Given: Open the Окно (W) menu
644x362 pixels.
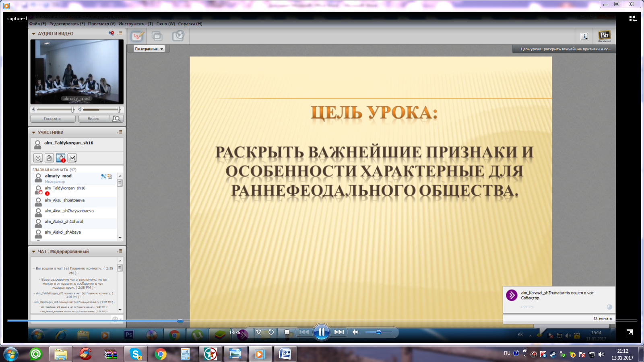Looking at the screenshot, I should click(165, 24).
